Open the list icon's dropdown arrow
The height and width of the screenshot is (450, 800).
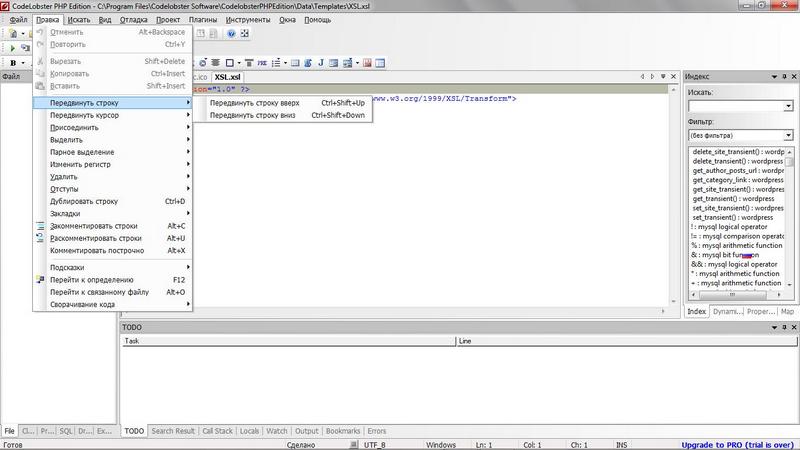285,63
